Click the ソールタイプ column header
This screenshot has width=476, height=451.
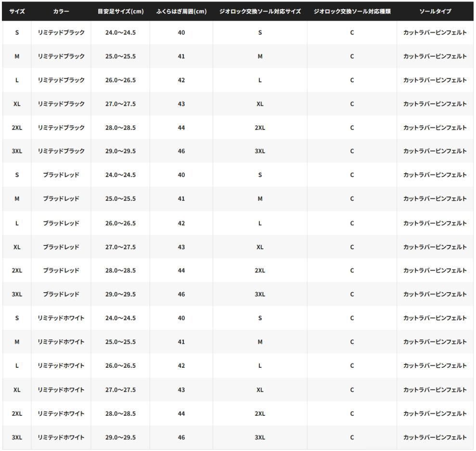435,11
